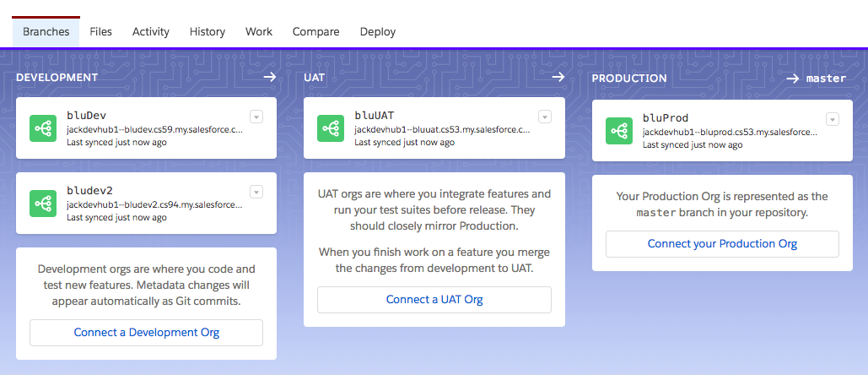Image resolution: width=868 pixels, height=375 pixels.
Task: Select the Branches tab
Action: 46,31
